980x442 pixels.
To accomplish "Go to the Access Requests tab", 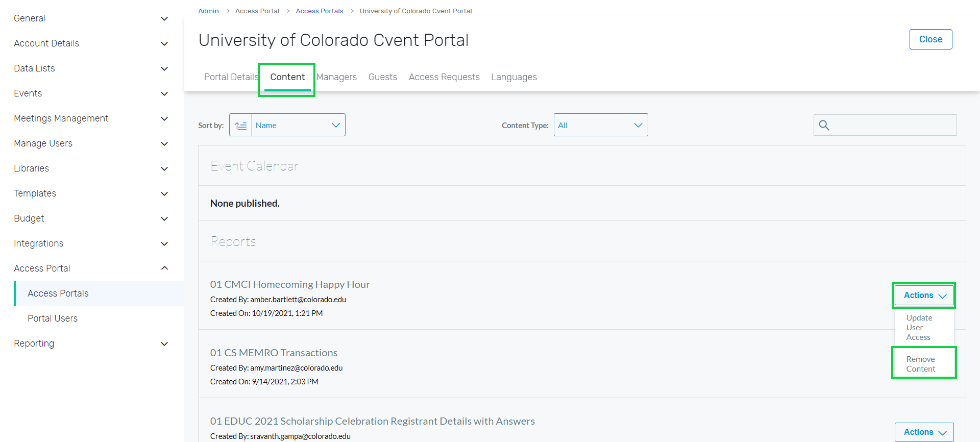I will click(x=444, y=77).
